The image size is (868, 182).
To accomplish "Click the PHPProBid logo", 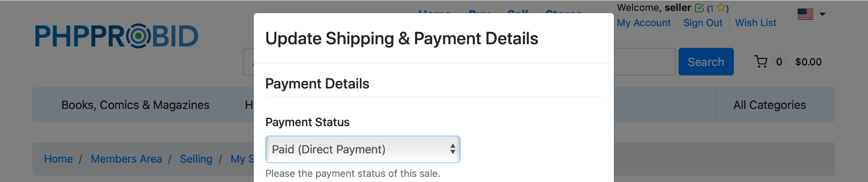I will pos(116,36).
